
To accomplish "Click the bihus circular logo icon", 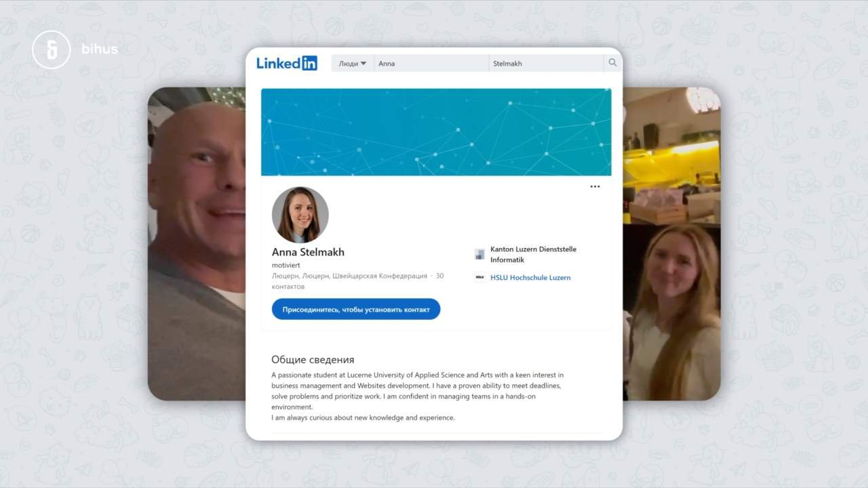I will pyautogui.click(x=51, y=49).
